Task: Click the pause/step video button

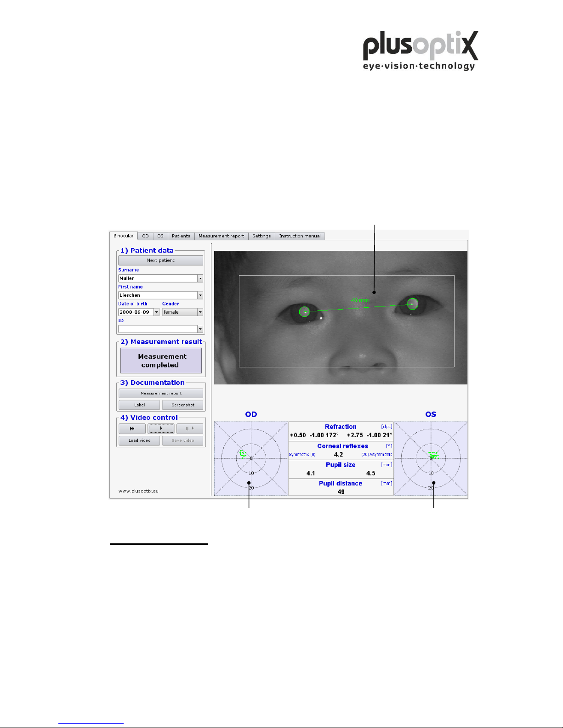Action: [190, 429]
